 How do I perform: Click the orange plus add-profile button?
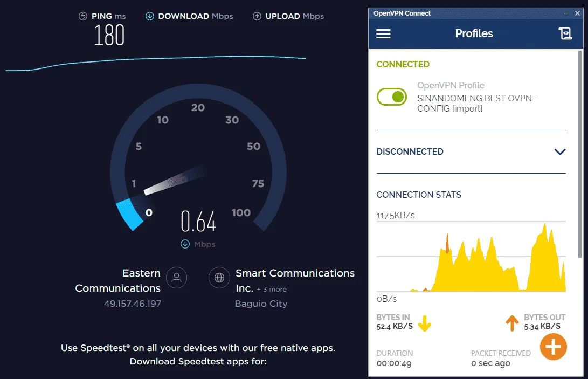tap(553, 347)
